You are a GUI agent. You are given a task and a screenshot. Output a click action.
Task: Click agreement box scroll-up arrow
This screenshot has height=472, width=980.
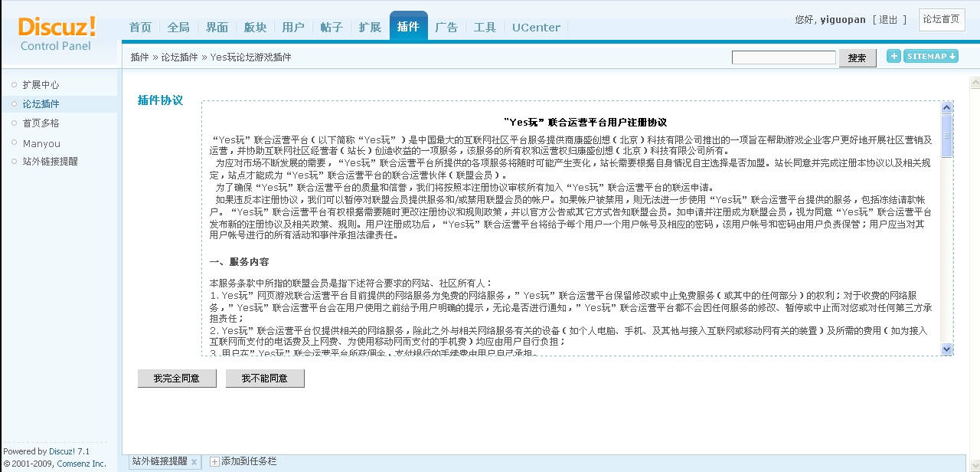point(947,107)
